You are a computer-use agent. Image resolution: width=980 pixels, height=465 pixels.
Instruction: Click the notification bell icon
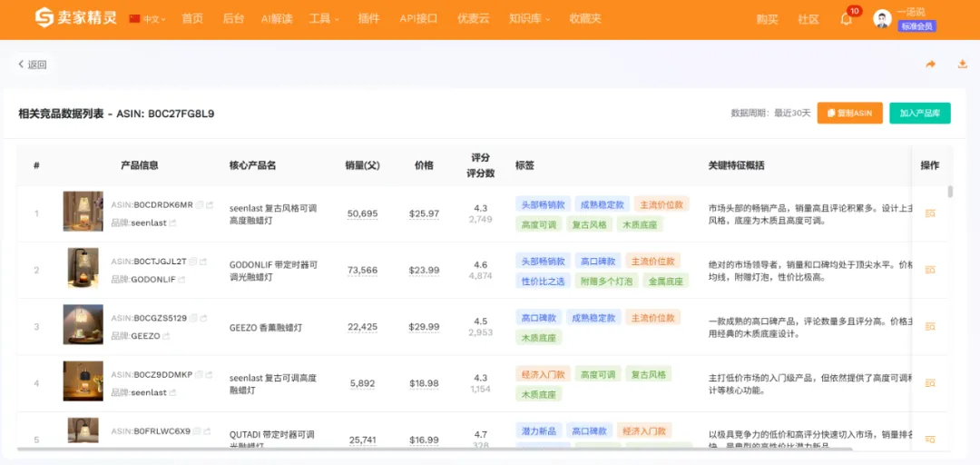point(846,19)
